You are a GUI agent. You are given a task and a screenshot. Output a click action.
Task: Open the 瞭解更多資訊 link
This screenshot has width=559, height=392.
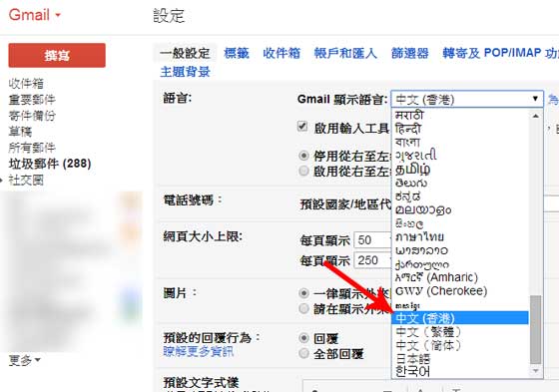tap(199, 352)
